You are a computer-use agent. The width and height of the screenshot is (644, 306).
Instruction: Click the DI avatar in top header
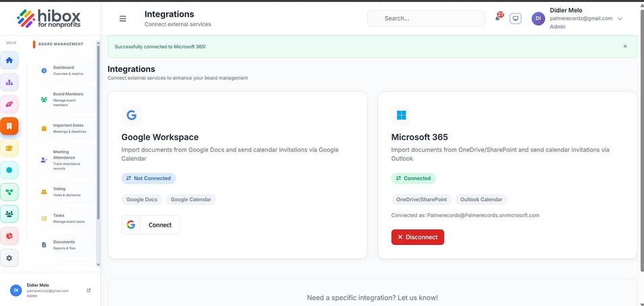point(538,18)
